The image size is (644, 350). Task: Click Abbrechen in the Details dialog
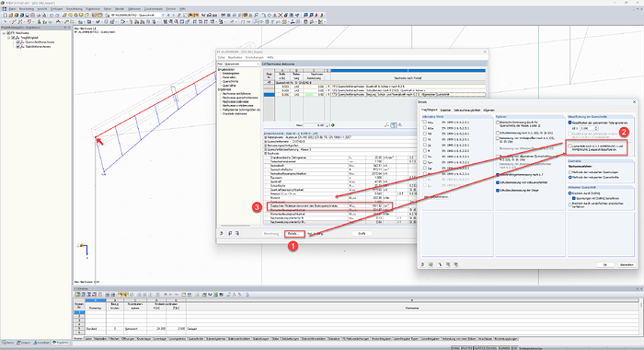pyautogui.click(x=627, y=264)
